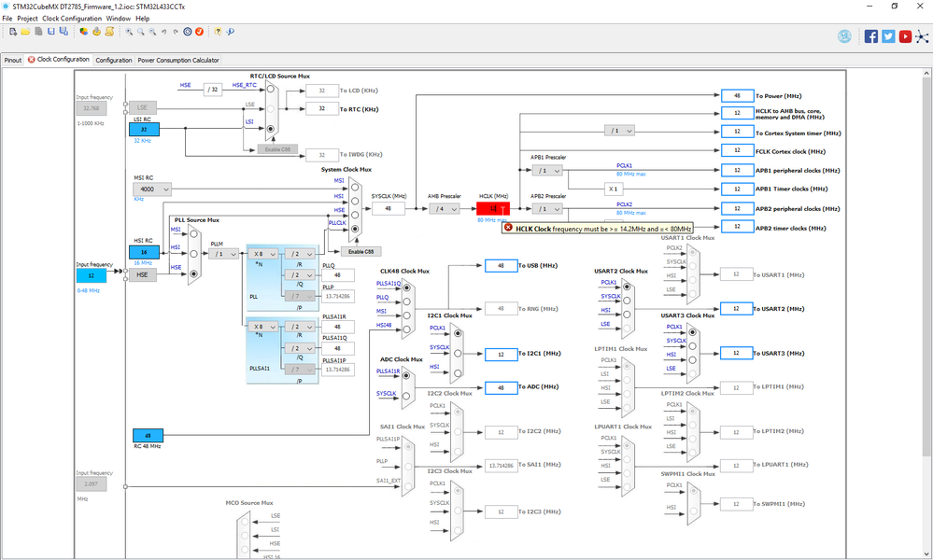Viewport: 933px width, 560px height.
Task: Click the vertical scrollbar of the clock diagram
Action: point(927,268)
